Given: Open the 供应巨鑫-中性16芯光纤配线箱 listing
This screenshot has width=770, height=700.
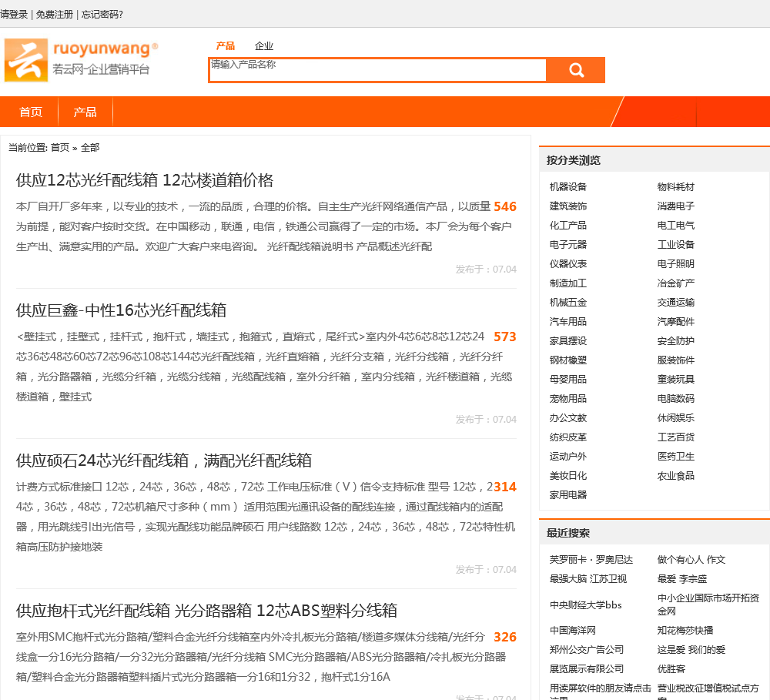Looking at the screenshot, I should [x=121, y=310].
